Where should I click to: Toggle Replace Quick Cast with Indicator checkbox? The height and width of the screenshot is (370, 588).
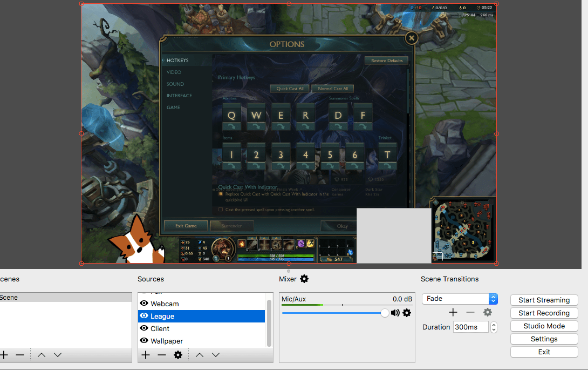coord(221,194)
